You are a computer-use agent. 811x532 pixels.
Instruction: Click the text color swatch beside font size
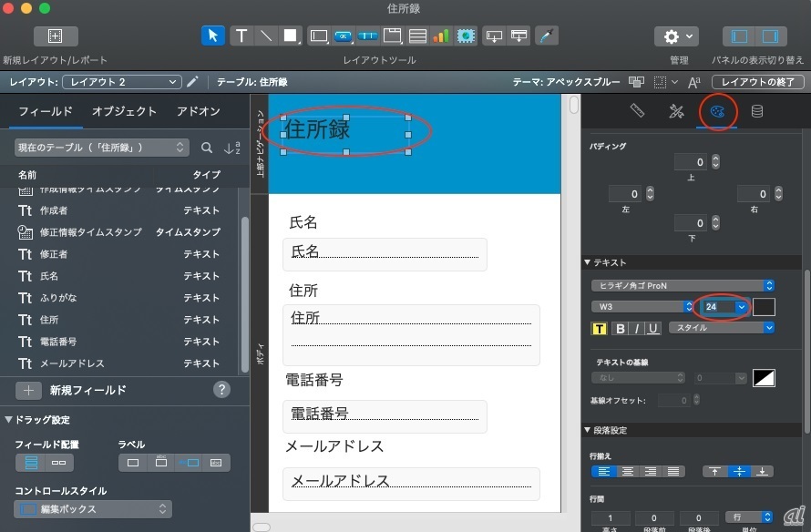pyautogui.click(x=764, y=307)
